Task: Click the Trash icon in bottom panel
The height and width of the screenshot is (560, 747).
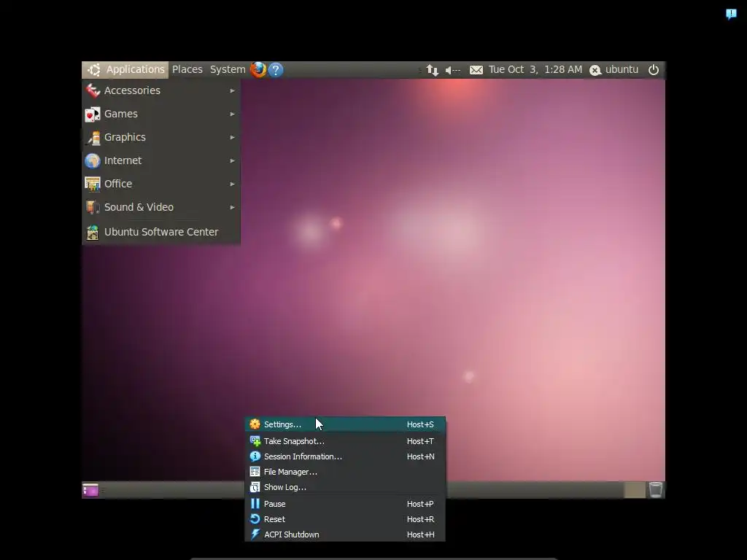Action: pyautogui.click(x=656, y=489)
